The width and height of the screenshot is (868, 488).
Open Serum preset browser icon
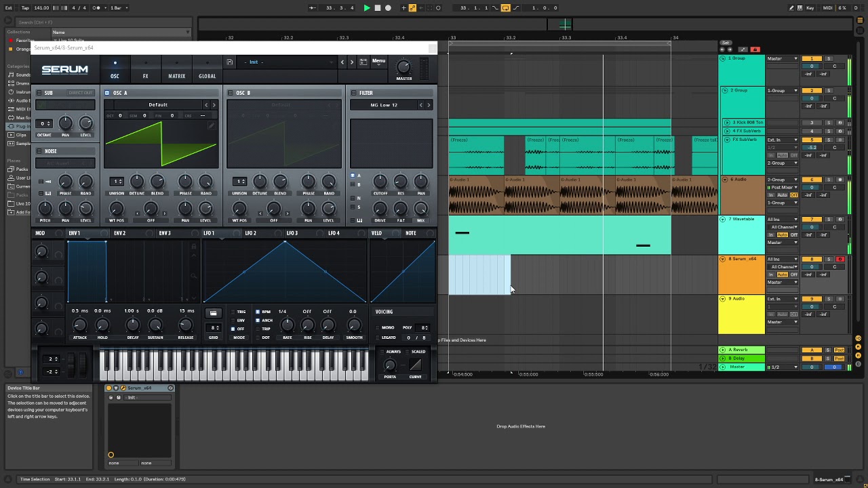pos(363,62)
